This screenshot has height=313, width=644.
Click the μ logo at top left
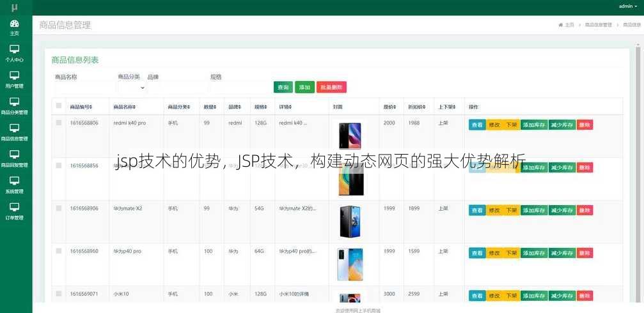[14, 8]
